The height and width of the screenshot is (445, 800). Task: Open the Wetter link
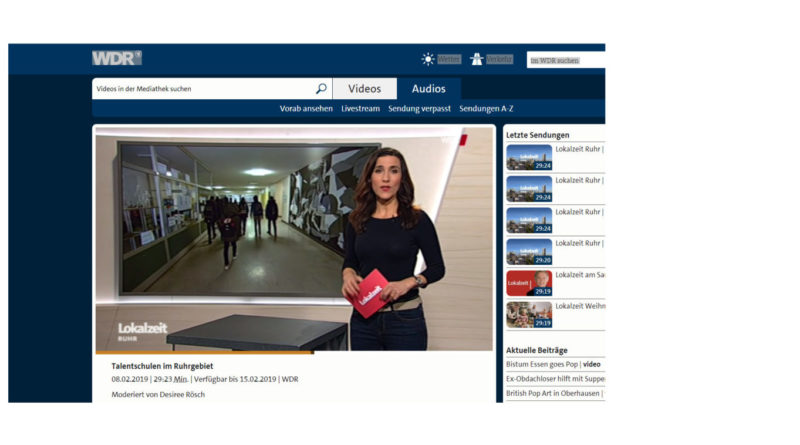tap(449, 59)
